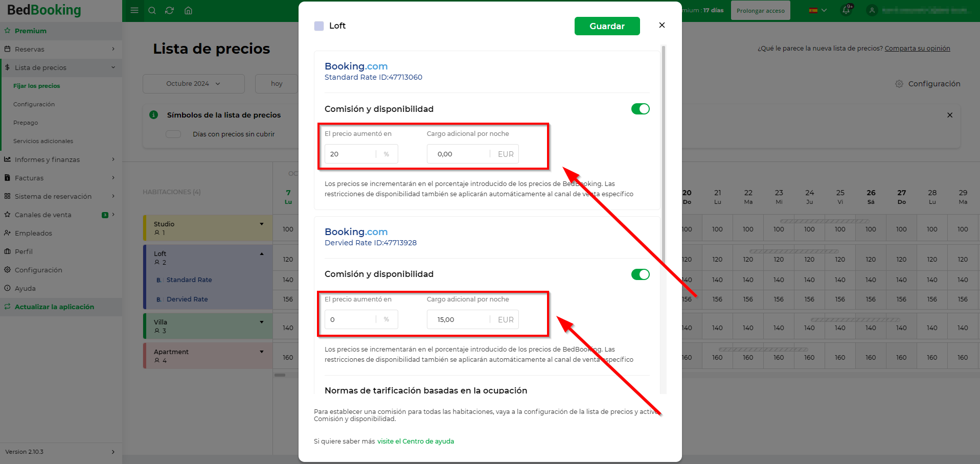Click the Configuración gear icon in sidebar
The height and width of the screenshot is (464, 980).
click(8, 270)
